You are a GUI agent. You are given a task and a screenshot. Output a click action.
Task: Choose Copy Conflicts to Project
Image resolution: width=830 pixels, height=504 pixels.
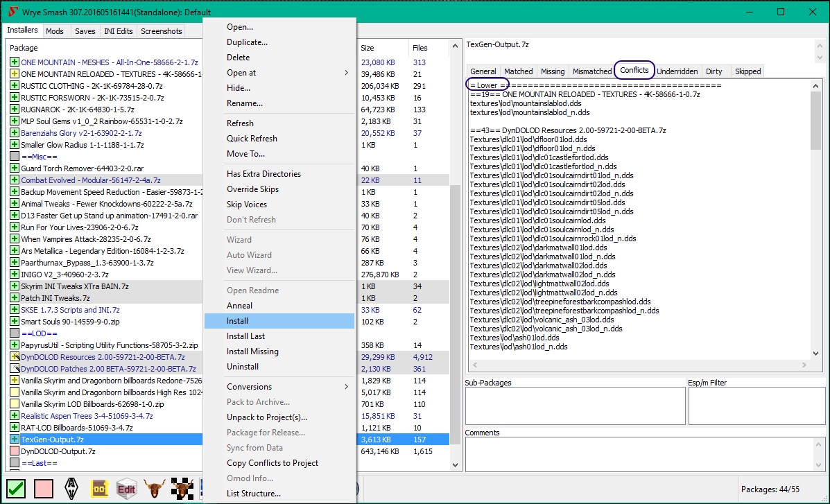coord(279,462)
